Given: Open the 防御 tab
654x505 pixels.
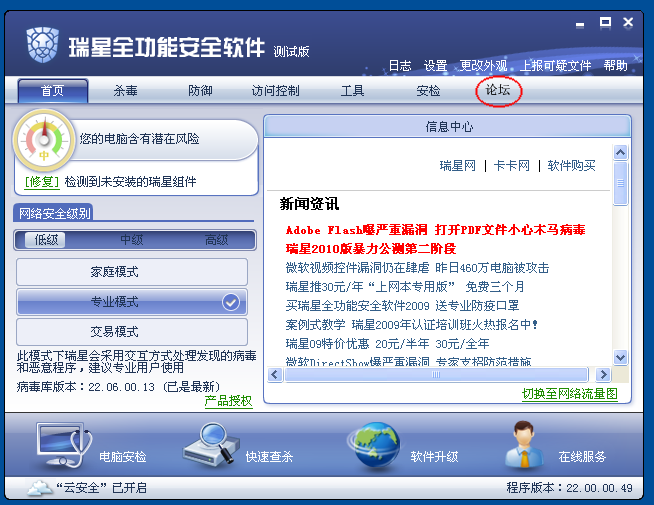Looking at the screenshot, I should (x=200, y=90).
